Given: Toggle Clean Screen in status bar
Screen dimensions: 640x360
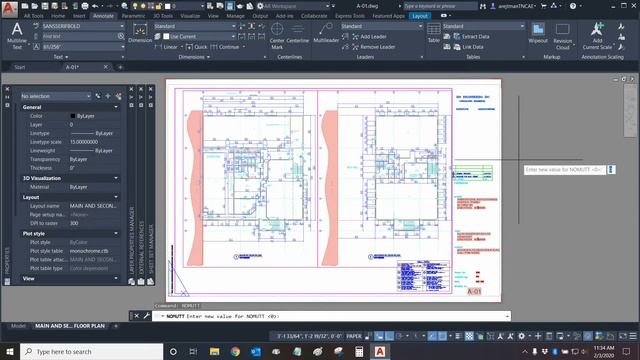Looking at the screenshot, I should coord(623,336).
